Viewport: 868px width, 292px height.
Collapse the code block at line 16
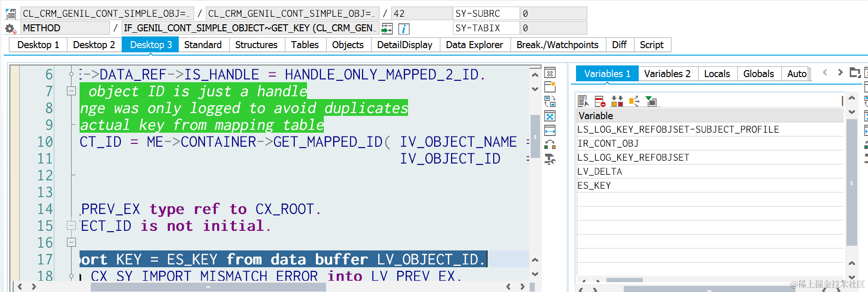[71, 242]
